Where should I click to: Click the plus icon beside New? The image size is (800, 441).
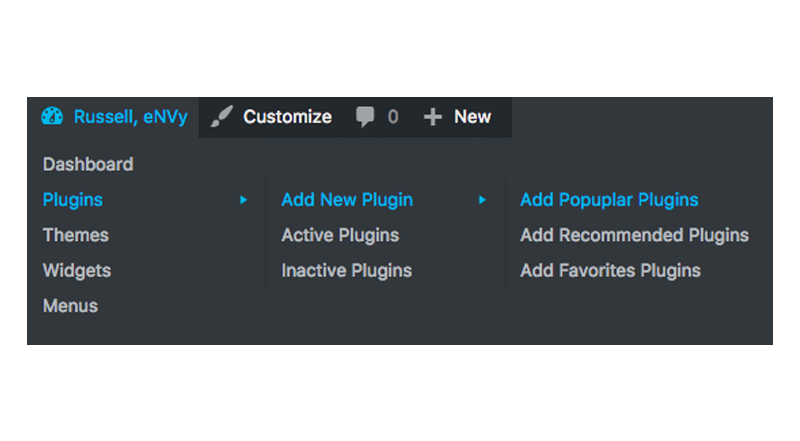pos(433,117)
